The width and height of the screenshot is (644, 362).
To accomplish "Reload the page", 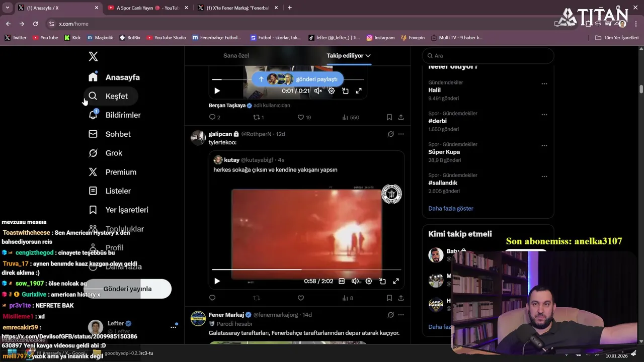I will point(35,24).
